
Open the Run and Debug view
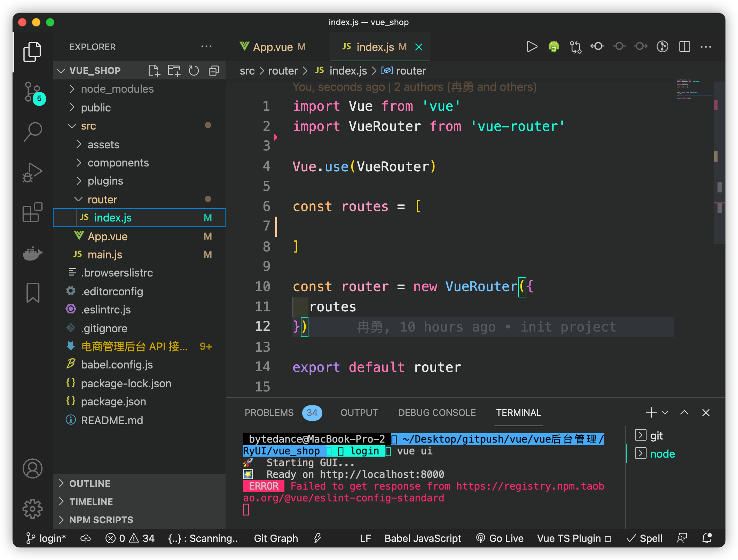pos(32,172)
